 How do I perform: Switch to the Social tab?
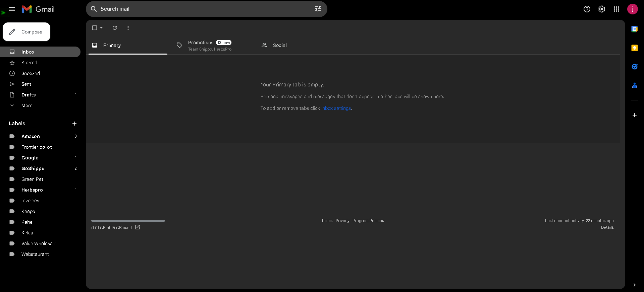point(298,45)
